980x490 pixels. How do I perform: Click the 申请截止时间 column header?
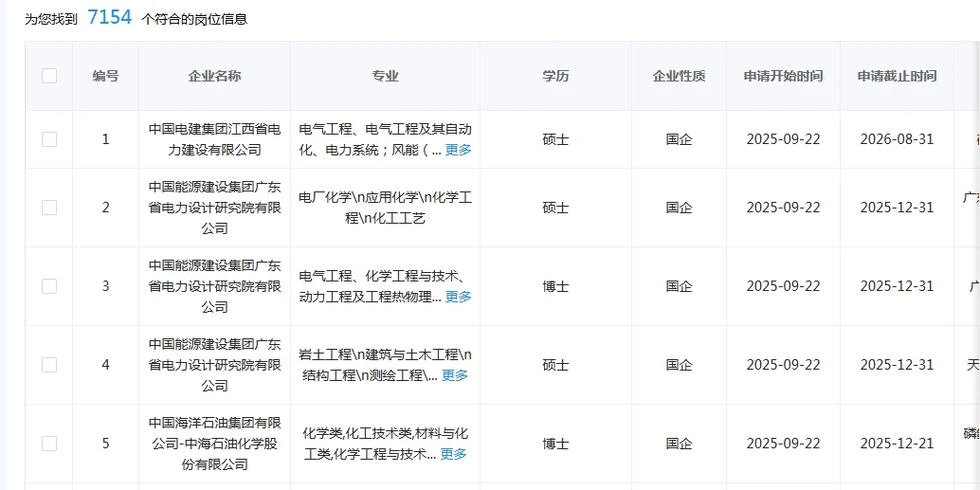897,76
